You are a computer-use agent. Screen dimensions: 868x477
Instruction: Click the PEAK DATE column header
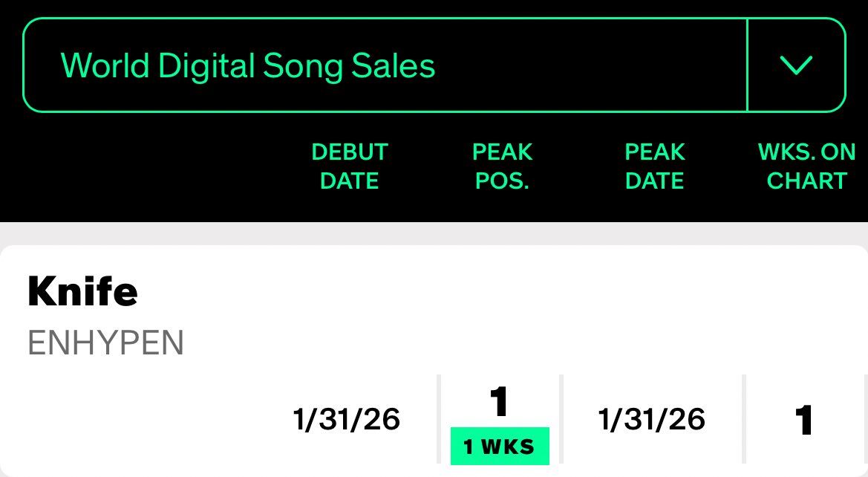[x=655, y=166]
